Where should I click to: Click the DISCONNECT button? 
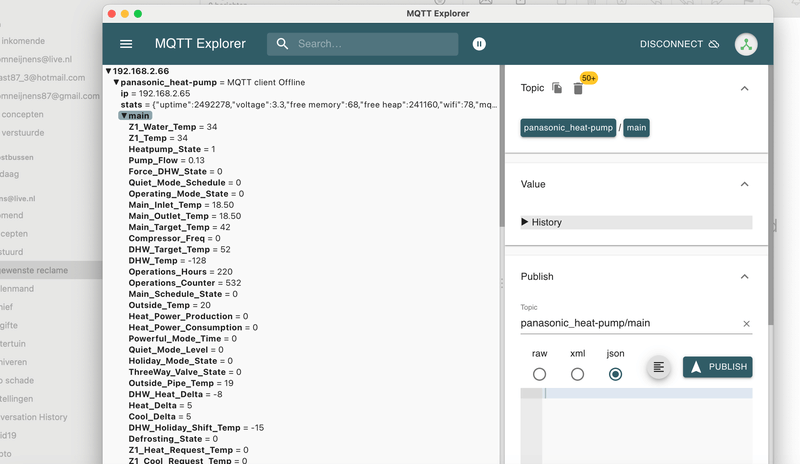[x=680, y=44]
